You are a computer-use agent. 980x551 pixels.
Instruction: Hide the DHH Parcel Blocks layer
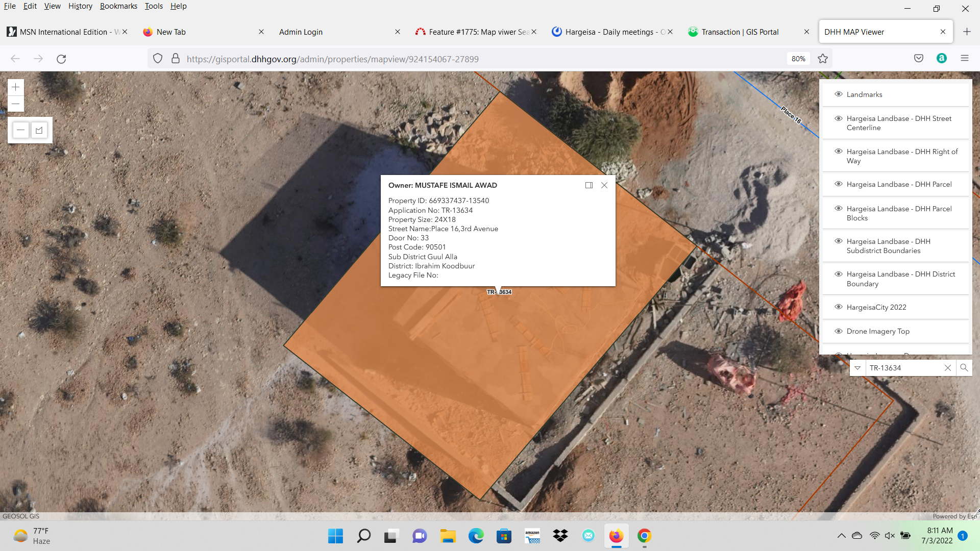click(x=838, y=209)
